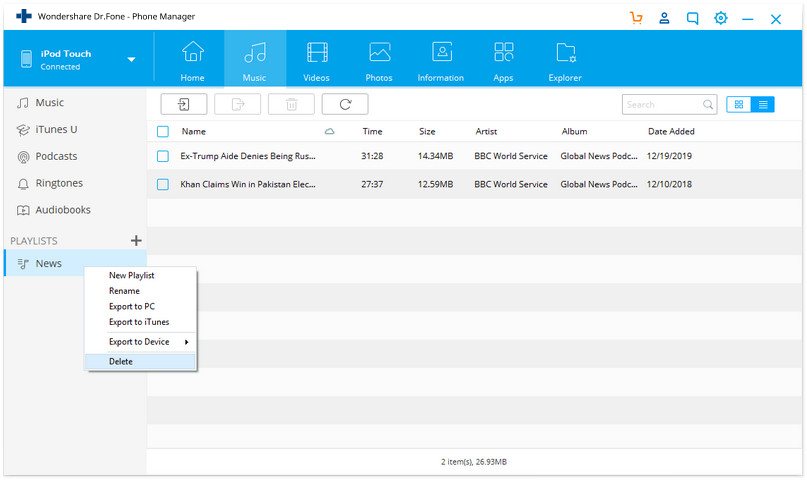Open the settings gear icon
The image size is (807, 480).
[721, 18]
